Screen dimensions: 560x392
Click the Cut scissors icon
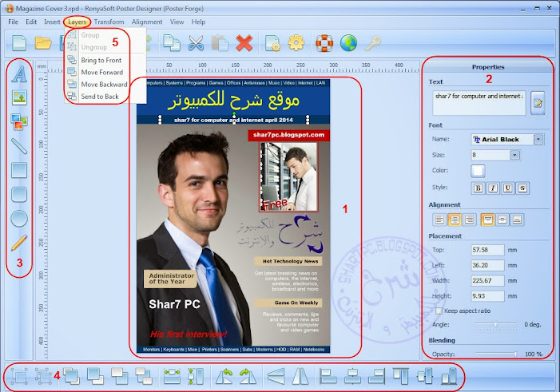(x=196, y=43)
